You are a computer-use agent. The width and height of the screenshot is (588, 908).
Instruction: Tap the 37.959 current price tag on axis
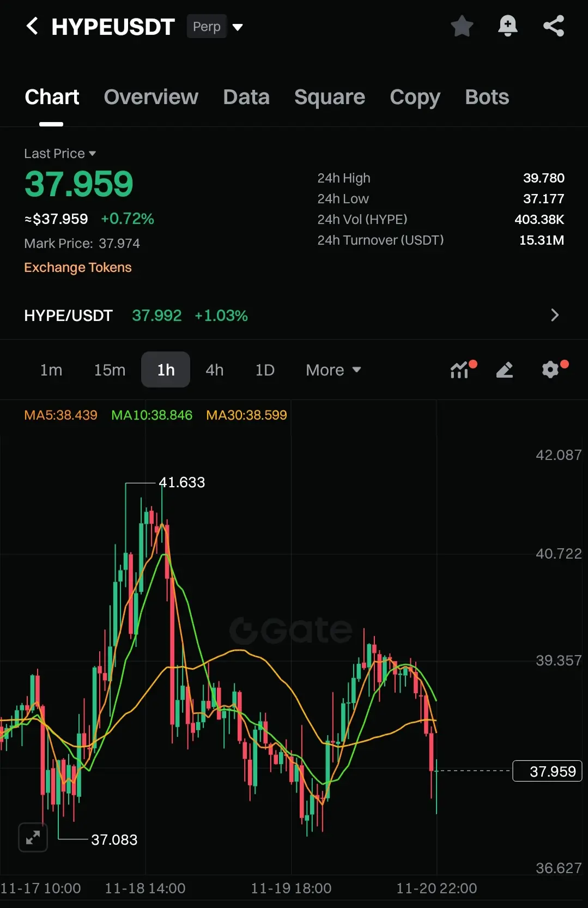pos(547,771)
